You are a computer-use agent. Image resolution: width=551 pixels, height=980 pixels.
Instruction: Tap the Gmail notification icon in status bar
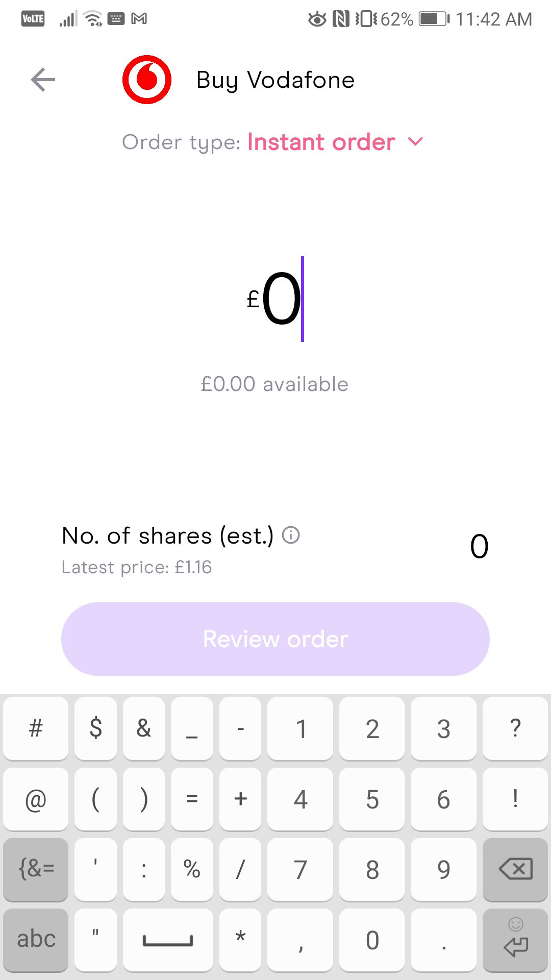[x=139, y=19]
